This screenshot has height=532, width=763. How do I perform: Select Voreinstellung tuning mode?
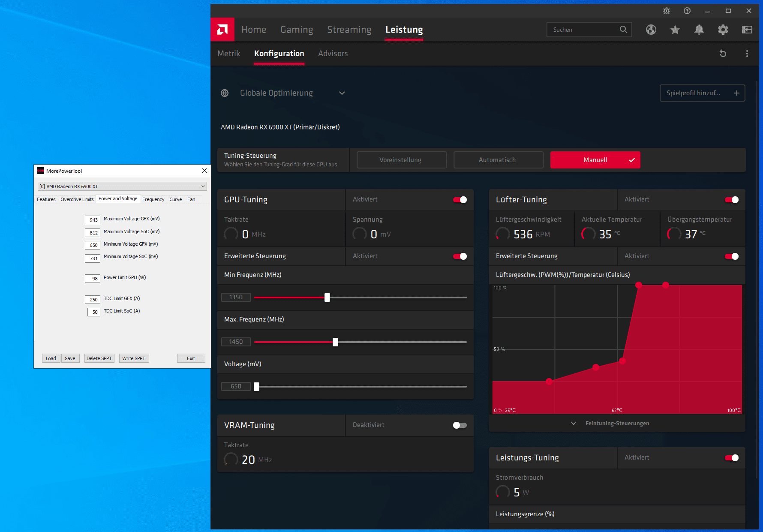[402, 160]
